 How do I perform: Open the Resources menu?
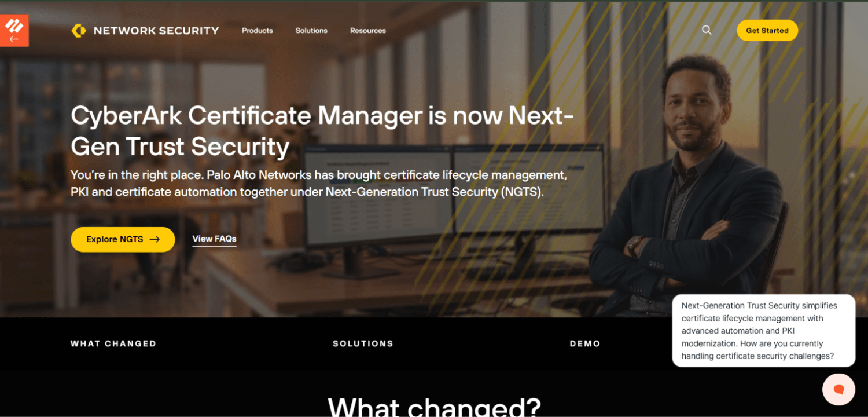(368, 31)
